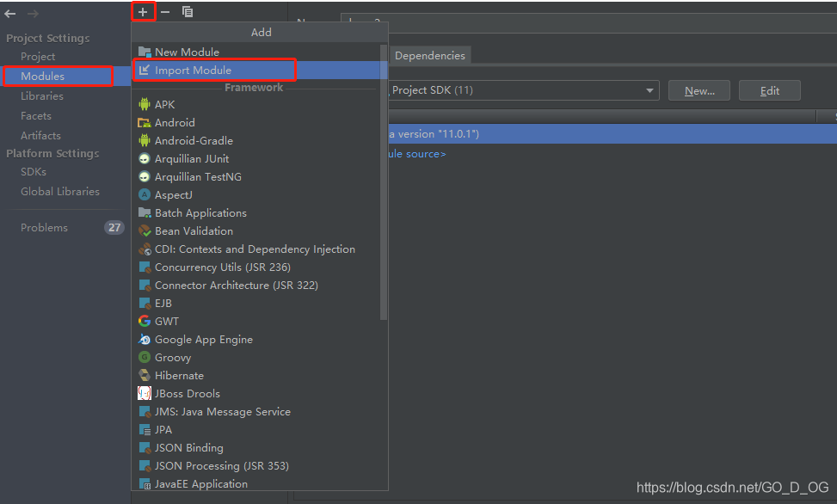Screen dimensions: 837x504
Task: Open Artifacts settings
Action: 40,136
